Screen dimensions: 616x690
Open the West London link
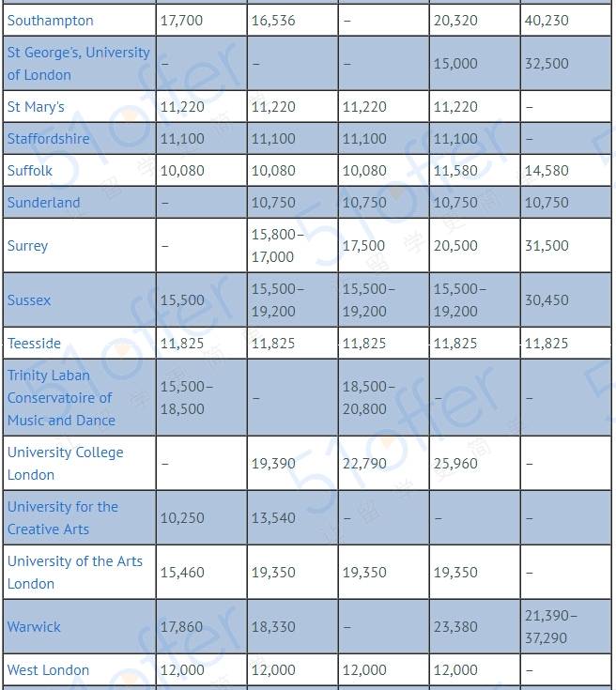point(48,669)
